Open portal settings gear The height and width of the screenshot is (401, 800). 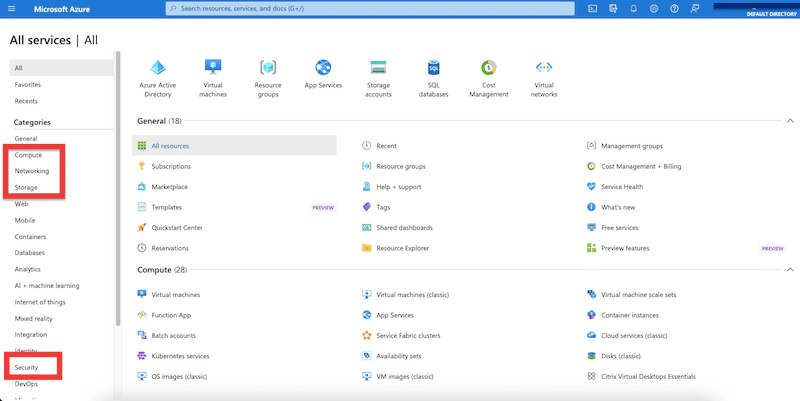point(654,9)
